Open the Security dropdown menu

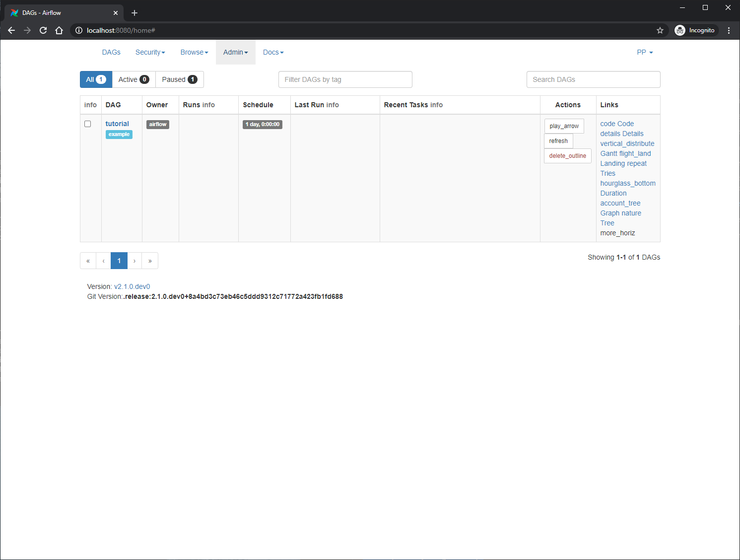[150, 52]
